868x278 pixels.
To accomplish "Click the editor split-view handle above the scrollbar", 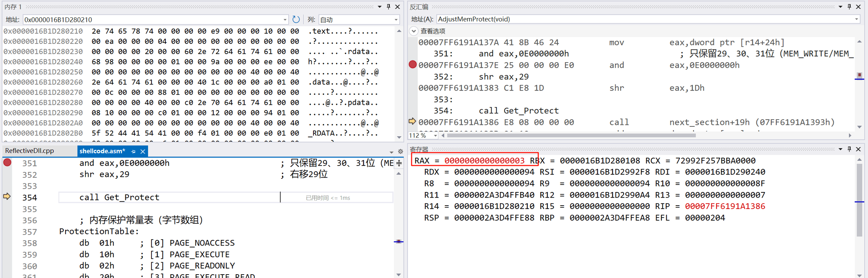I will 399,163.
